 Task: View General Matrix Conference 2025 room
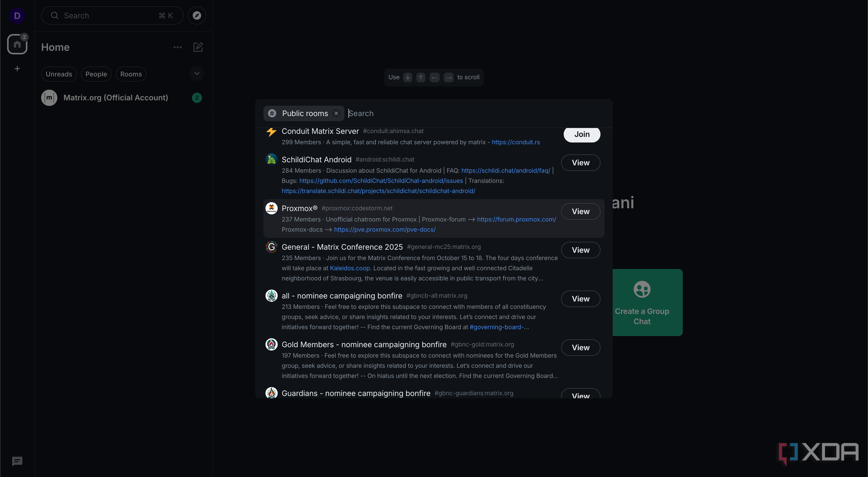point(580,250)
